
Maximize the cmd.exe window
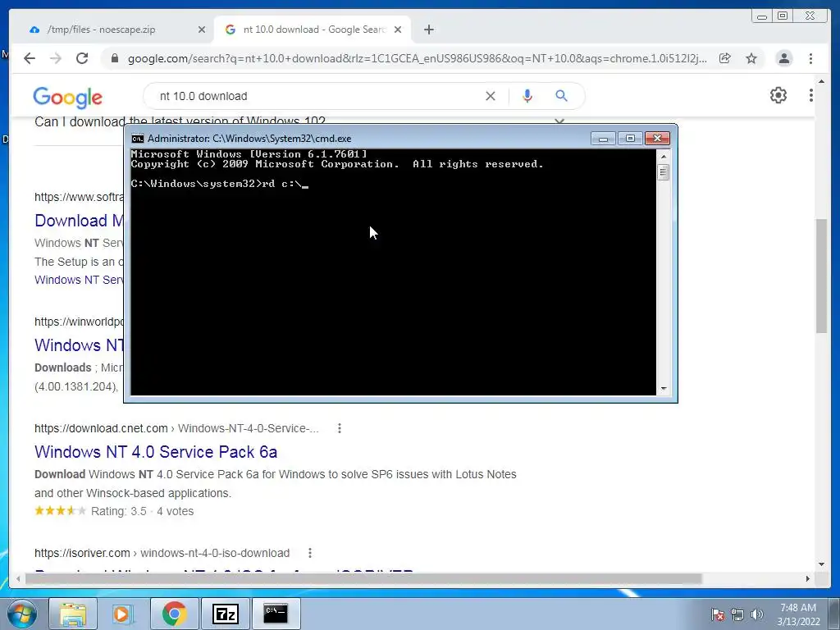tap(630, 138)
